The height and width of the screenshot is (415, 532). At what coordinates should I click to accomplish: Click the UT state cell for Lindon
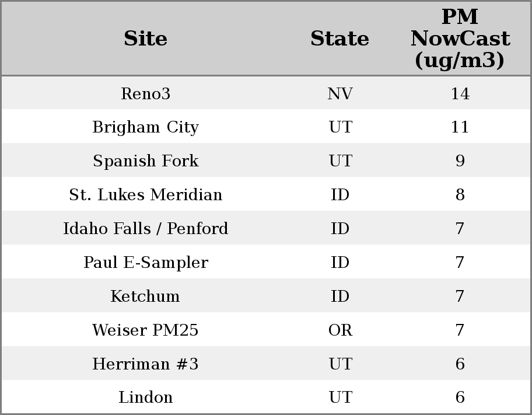(x=339, y=397)
